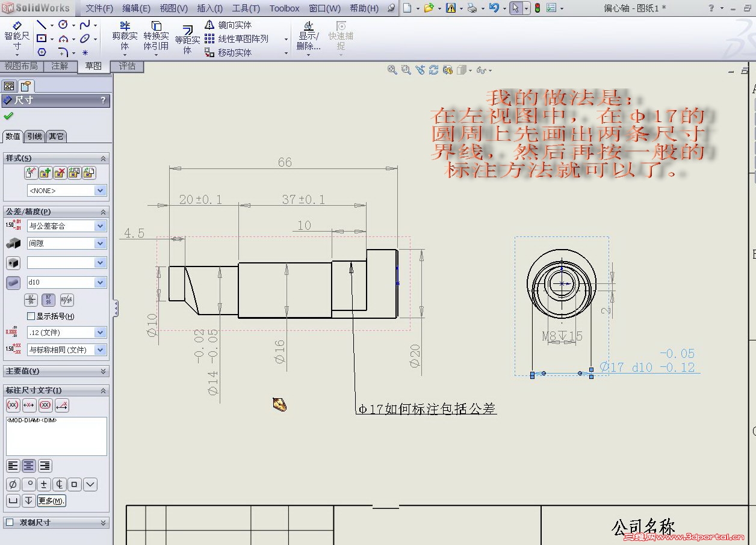
Task: Open the style <NONE> dropdown
Action: (x=101, y=191)
